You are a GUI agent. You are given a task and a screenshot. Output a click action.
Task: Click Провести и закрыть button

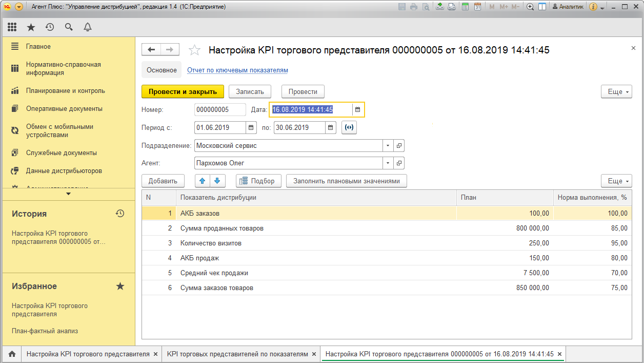pos(183,91)
